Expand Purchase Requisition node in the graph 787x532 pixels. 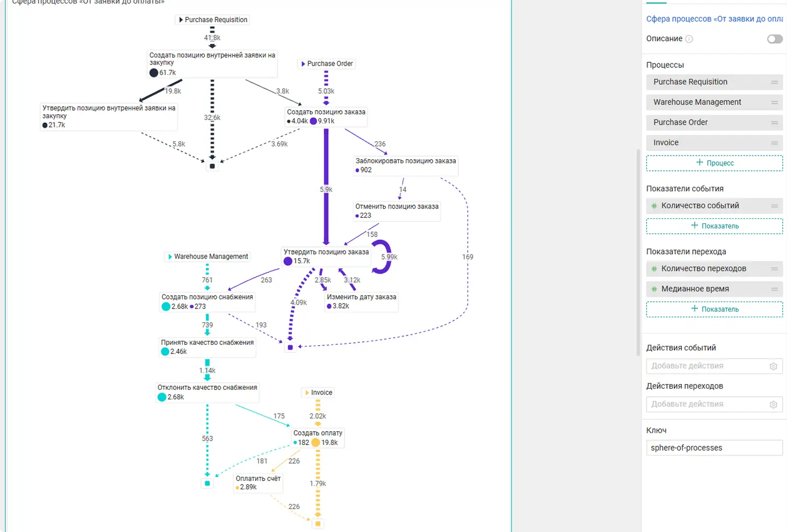pyautogui.click(x=181, y=20)
